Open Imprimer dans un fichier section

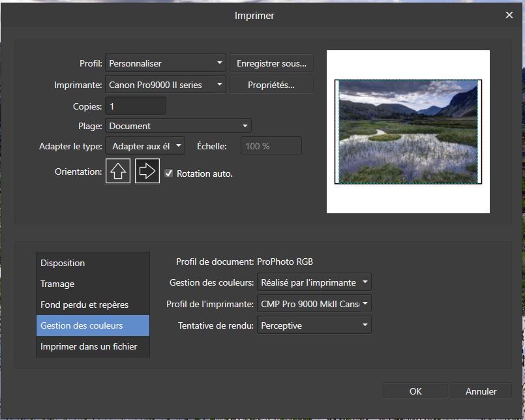click(x=93, y=346)
